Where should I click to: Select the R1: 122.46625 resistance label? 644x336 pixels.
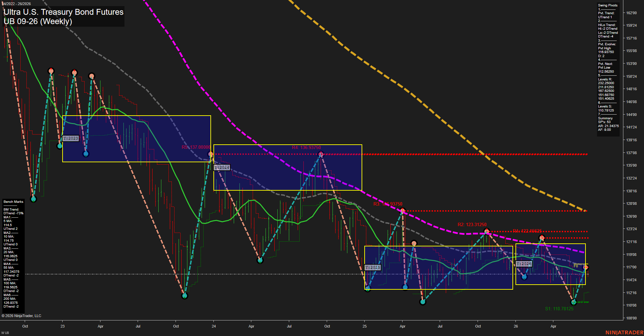pyautogui.click(x=527, y=231)
